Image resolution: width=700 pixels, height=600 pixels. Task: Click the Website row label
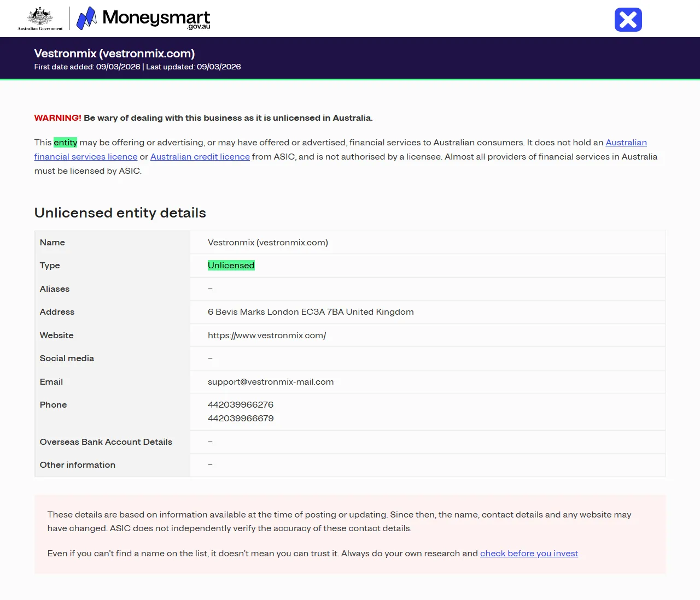56,336
